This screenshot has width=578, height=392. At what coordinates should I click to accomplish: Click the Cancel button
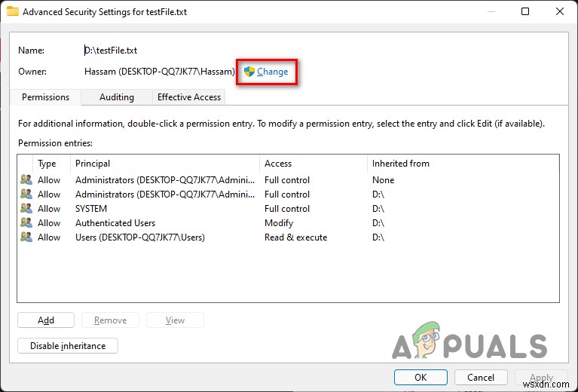pyautogui.click(x=481, y=377)
